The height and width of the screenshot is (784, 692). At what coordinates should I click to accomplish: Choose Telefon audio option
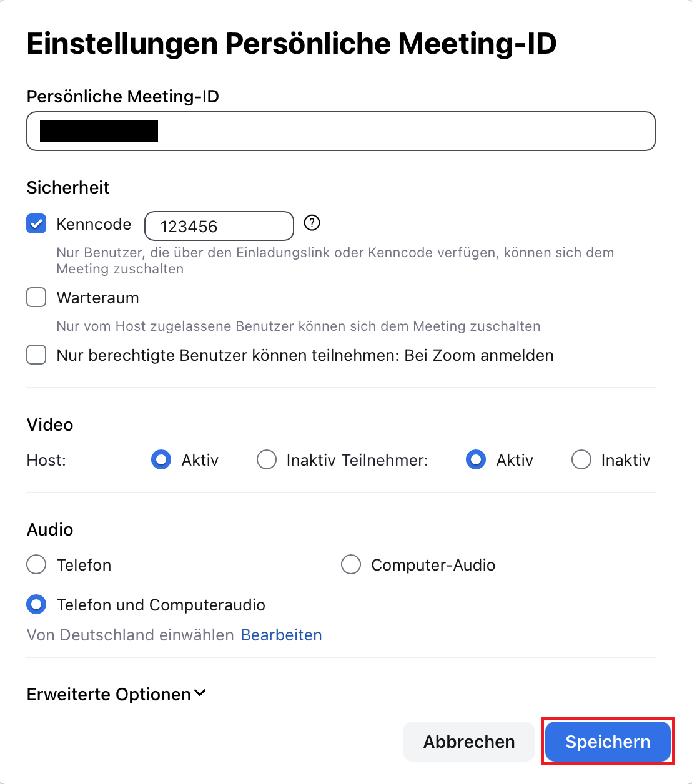click(36, 564)
